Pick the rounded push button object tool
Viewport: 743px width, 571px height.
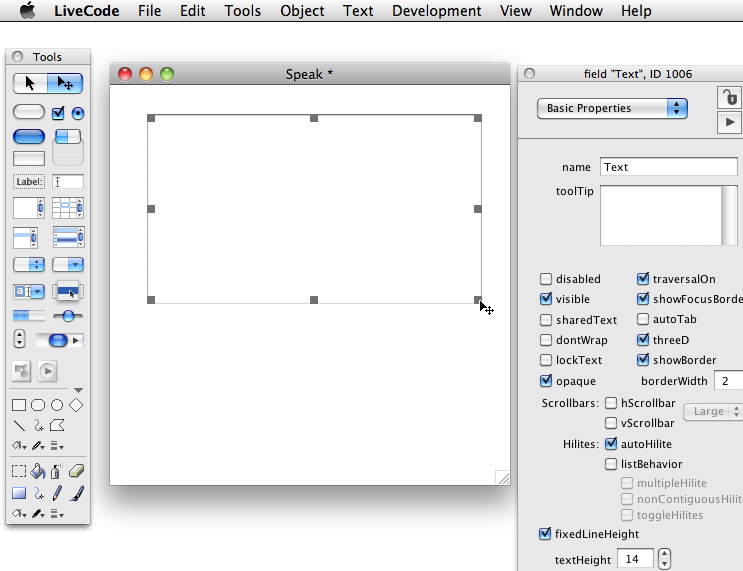tap(29, 112)
